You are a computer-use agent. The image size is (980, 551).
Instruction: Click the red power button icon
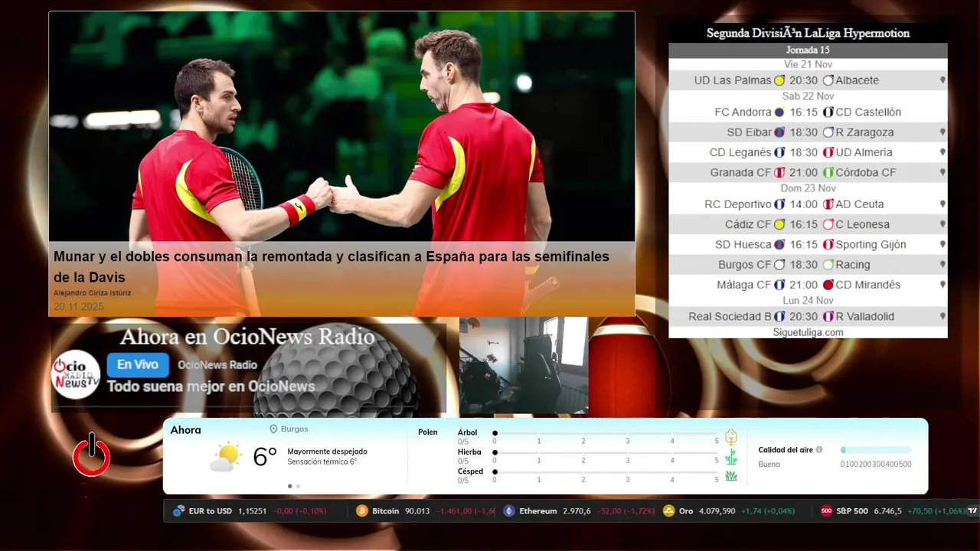[x=92, y=455]
